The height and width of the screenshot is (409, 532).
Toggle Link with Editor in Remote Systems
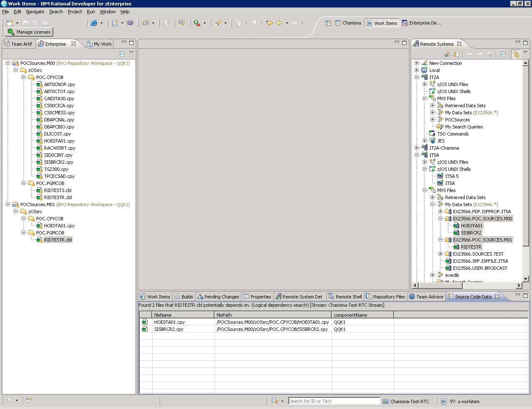click(516, 54)
